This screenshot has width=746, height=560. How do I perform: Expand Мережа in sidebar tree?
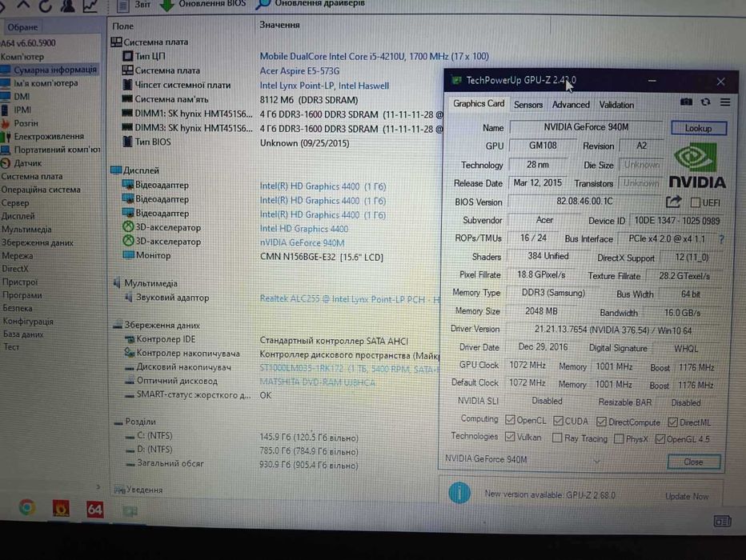tap(17, 256)
